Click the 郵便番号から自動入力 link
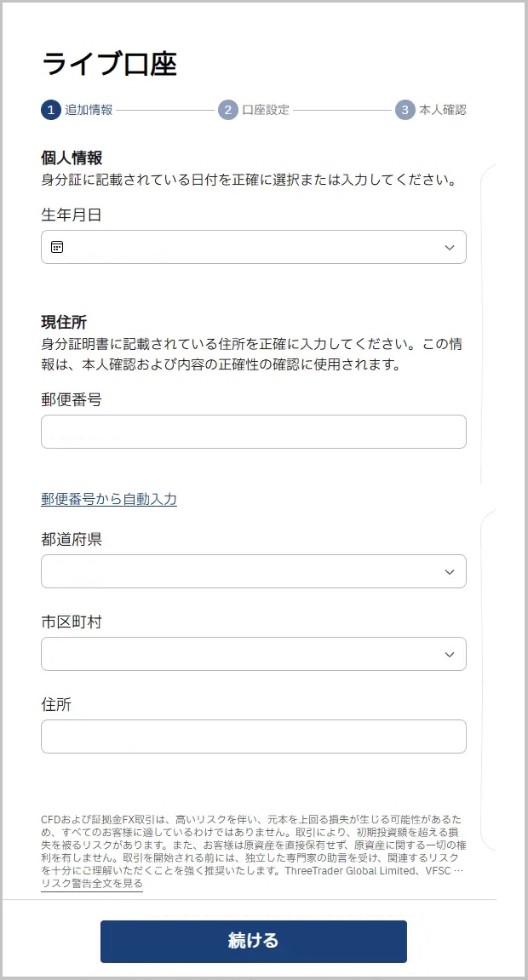 (109, 499)
